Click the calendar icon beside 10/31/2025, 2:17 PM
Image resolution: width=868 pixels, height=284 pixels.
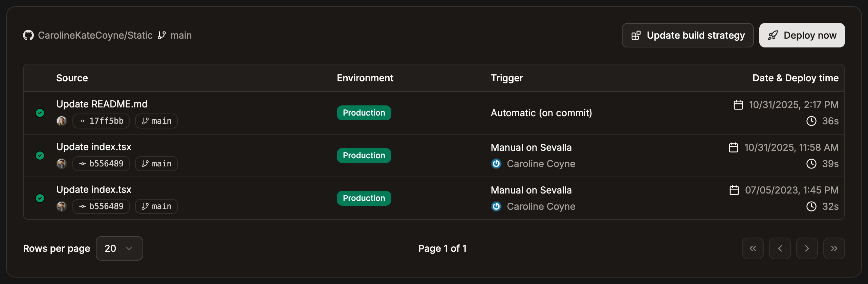[x=738, y=104]
